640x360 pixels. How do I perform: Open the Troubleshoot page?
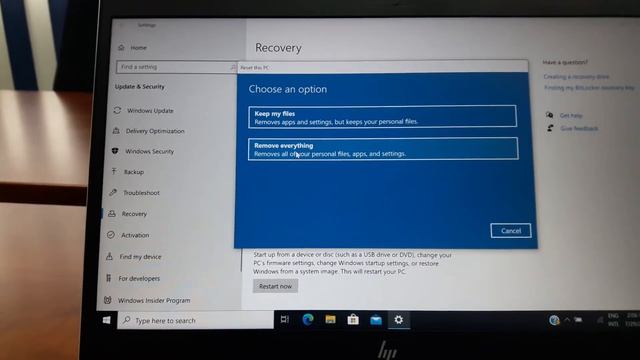coord(141,193)
